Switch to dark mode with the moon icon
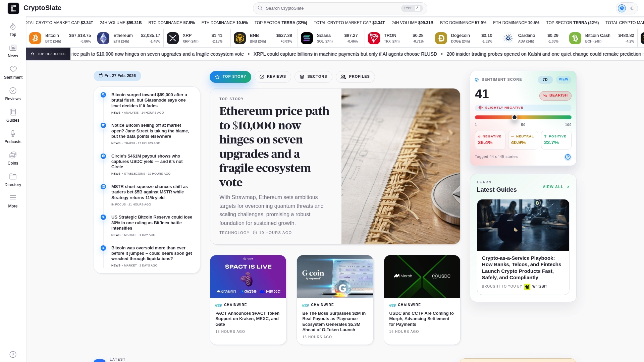 [633, 8]
